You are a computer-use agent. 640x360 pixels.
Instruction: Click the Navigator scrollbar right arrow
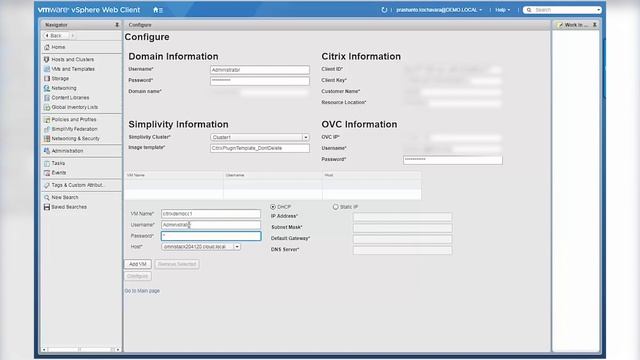[x=118, y=350]
